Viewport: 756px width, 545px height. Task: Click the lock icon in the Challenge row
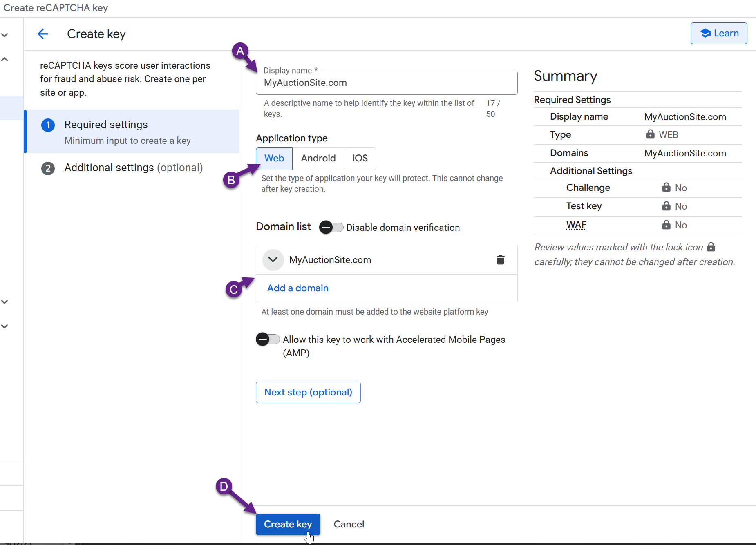tap(666, 187)
